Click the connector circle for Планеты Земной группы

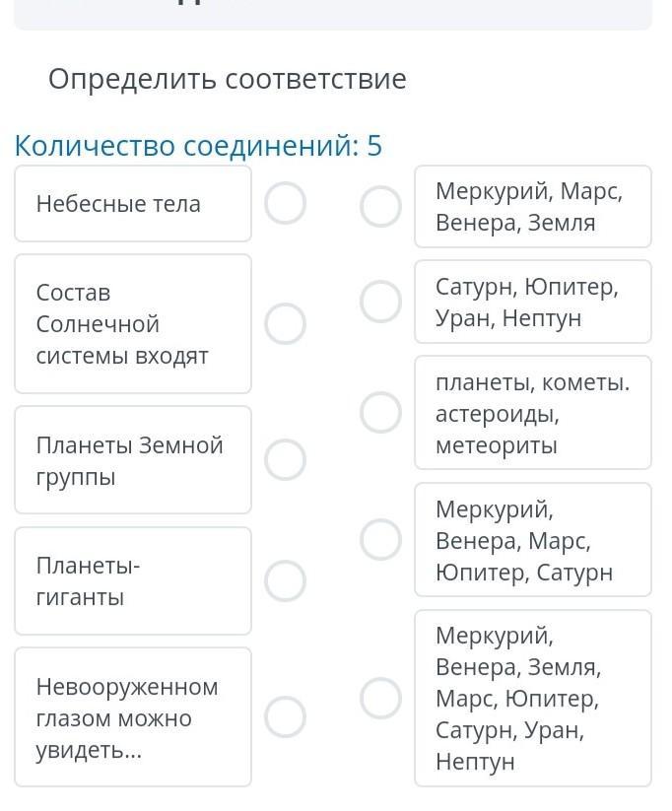point(285,460)
